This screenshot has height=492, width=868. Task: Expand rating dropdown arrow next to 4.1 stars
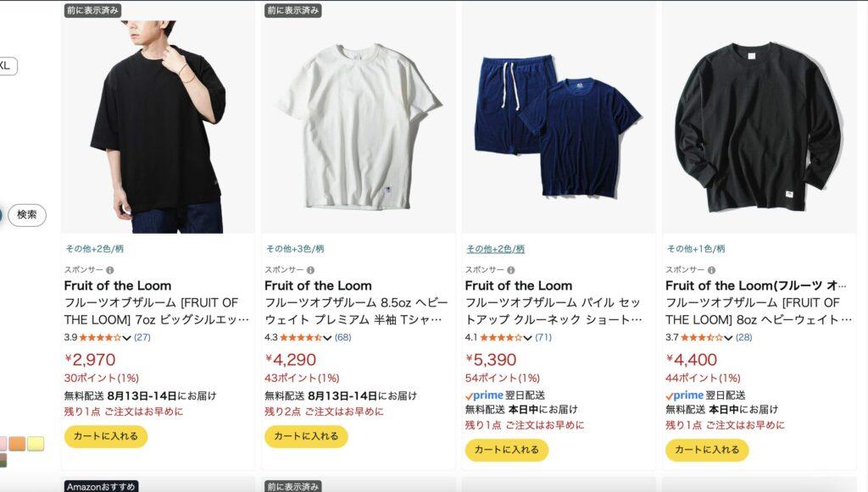[527, 338]
